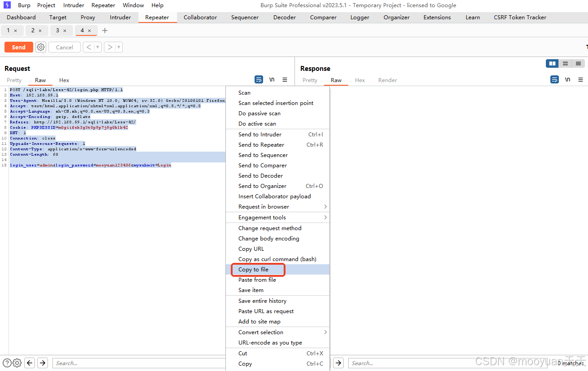This screenshot has height=371, width=588.
Task: Switch Request view to Hex
Action: [x=64, y=80]
